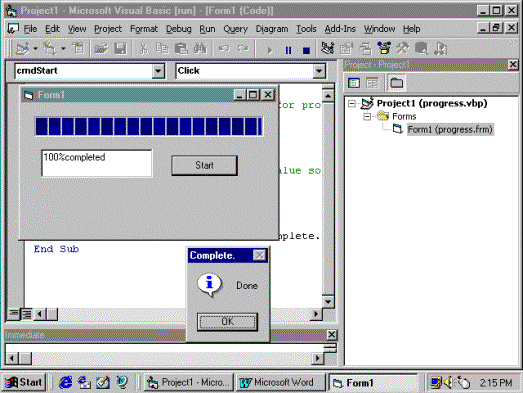
Task: Click the Break (pause) toolbar icon
Action: click(288, 50)
